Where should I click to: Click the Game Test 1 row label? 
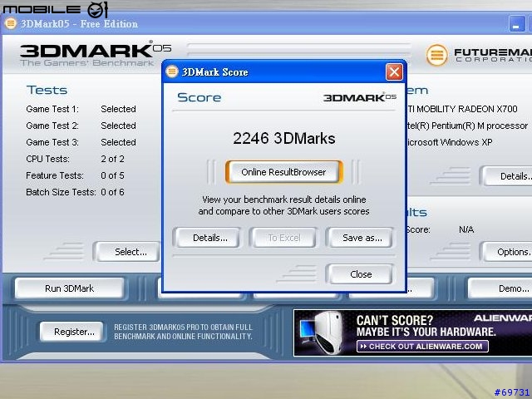[x=52, y=109]
